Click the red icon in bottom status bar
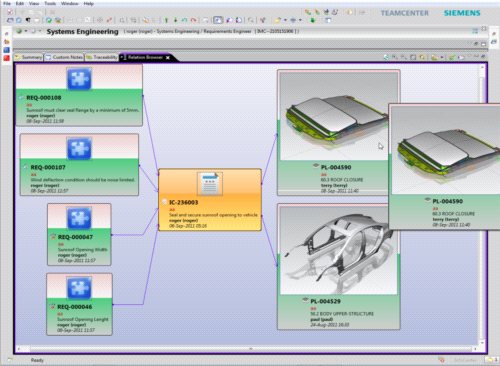The image size is (500, 366). pos(441,360)
